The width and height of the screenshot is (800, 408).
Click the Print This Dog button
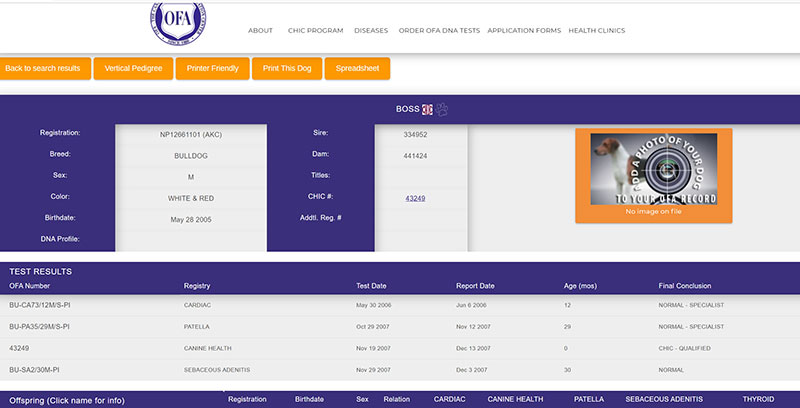[287, 68]
